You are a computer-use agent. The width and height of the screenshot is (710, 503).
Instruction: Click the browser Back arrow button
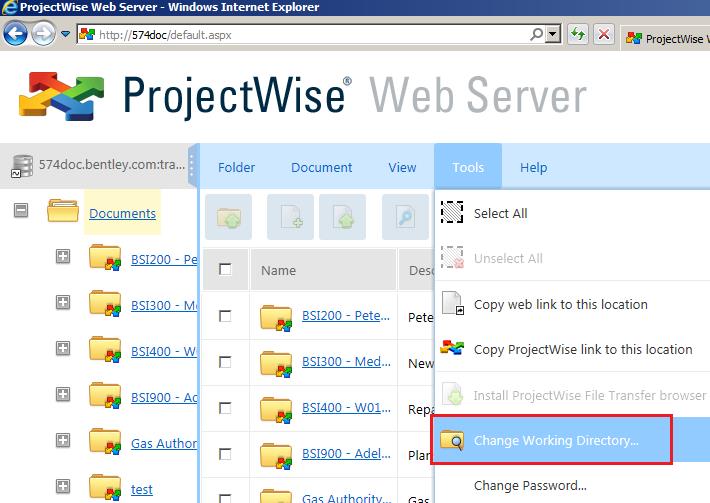click(x=14, y=33)
